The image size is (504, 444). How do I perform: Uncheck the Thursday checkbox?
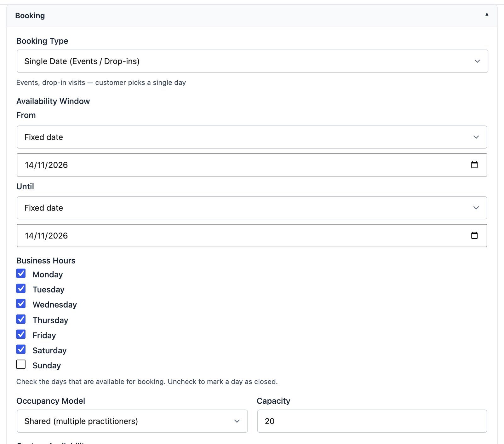coord(21,319)
